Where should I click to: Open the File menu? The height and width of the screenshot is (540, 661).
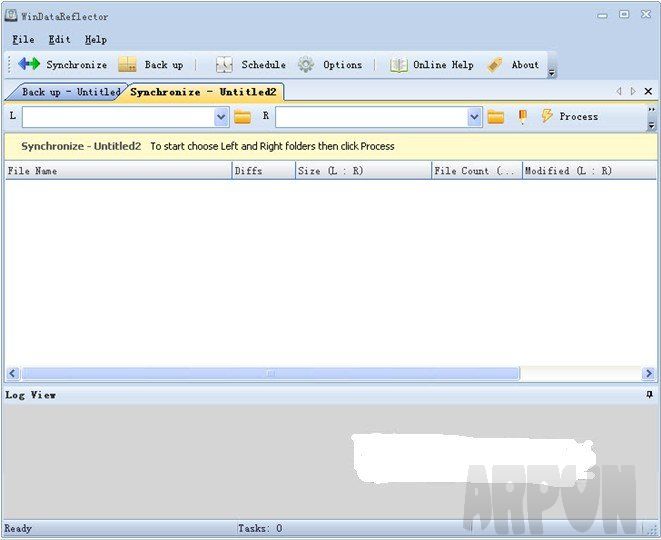click(x=23, y=40)
